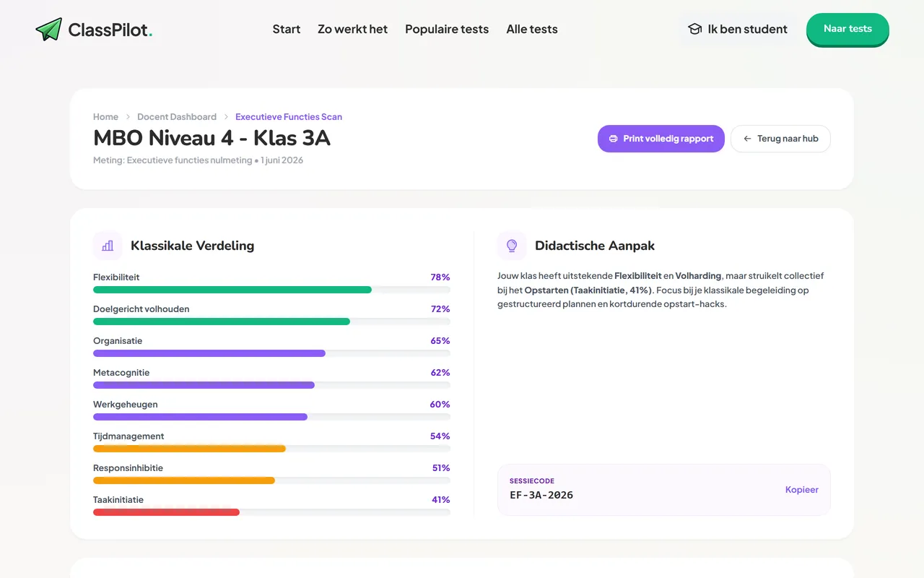Open the Home breadcrumb link
This screenshot has width=924, height=578.
point(105,117)
